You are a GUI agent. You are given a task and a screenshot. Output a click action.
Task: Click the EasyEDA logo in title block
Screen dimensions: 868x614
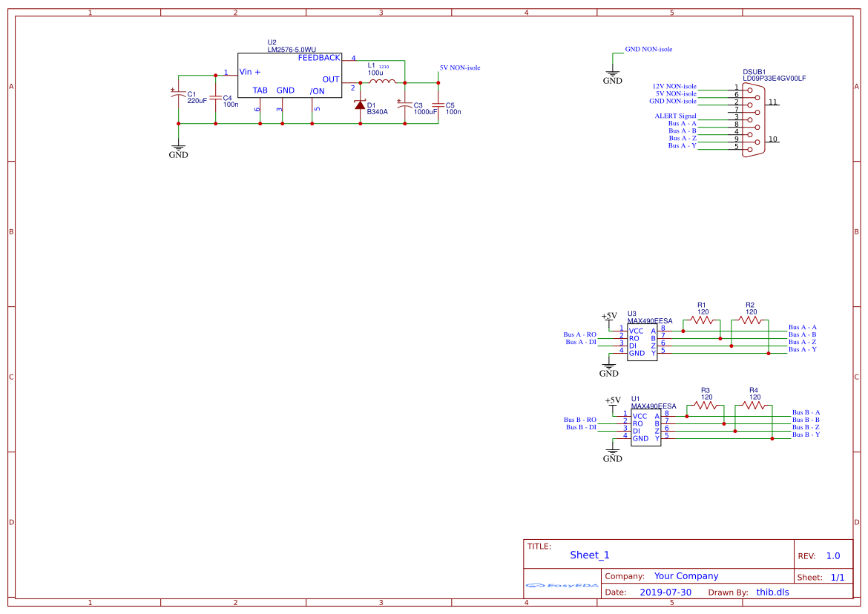[562, 585]
